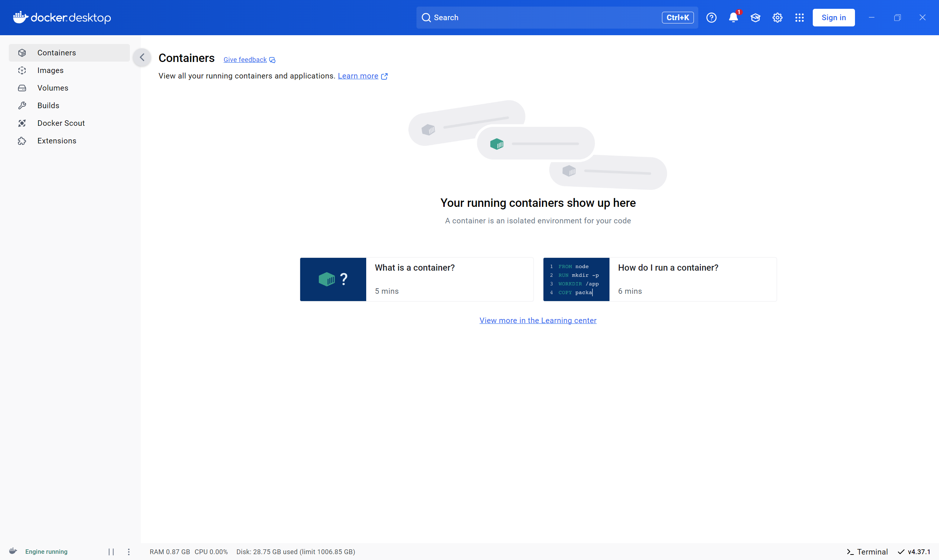The height and width of the screenshot is (560, 939).
Task: Open the Give feedback link
Action: (x=245, y=60)
